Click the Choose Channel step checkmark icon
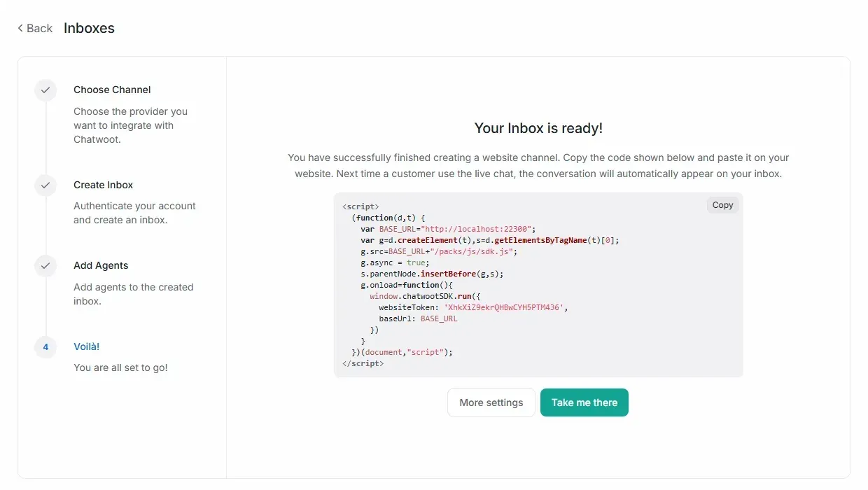 point(45,90)
